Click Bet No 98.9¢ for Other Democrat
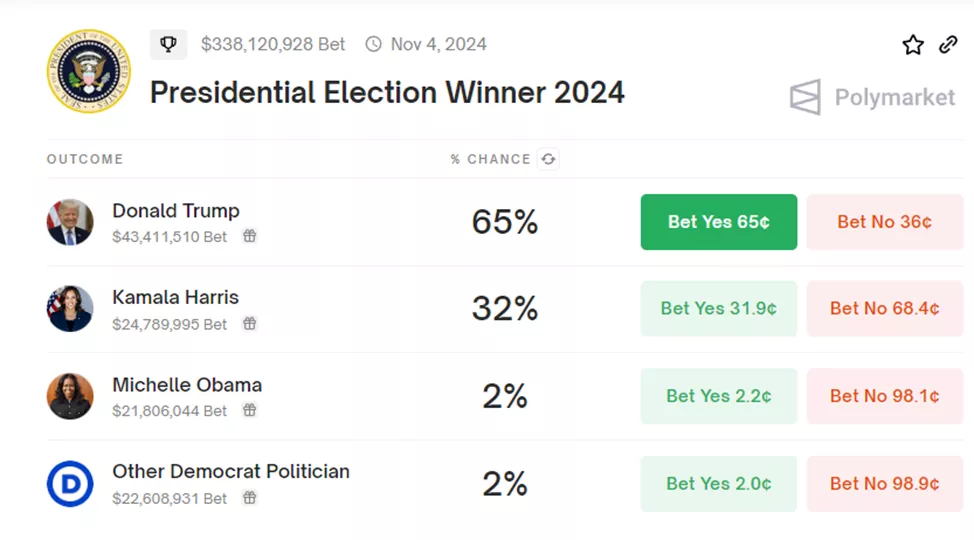Viewport: 974px width, 540px height. tap(884, 484)
